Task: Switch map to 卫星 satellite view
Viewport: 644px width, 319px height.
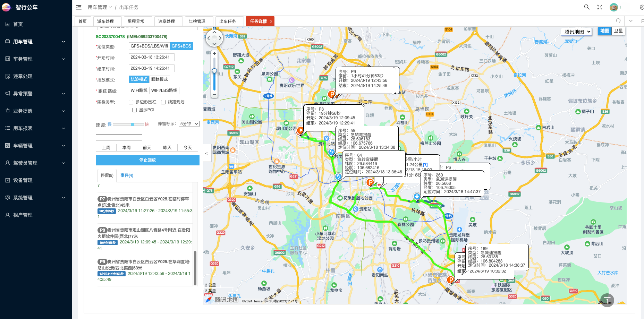Action: tap(618, 31)
